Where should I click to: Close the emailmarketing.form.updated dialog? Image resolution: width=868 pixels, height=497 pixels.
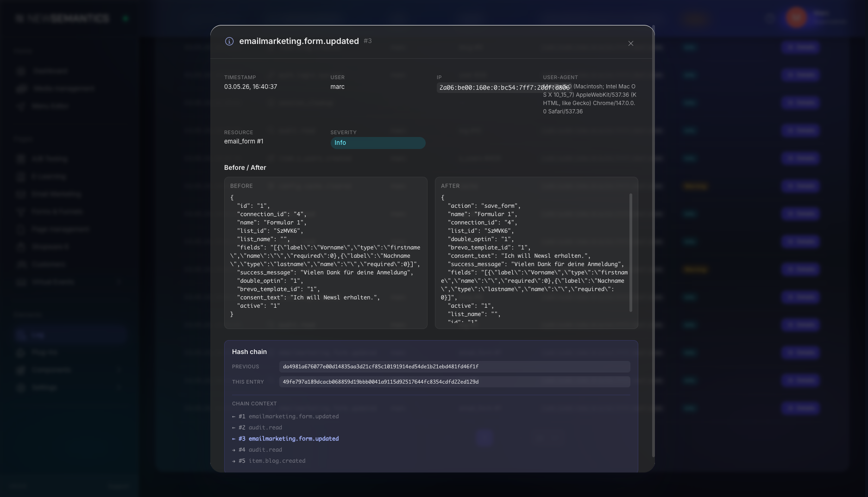coord(630,43)
